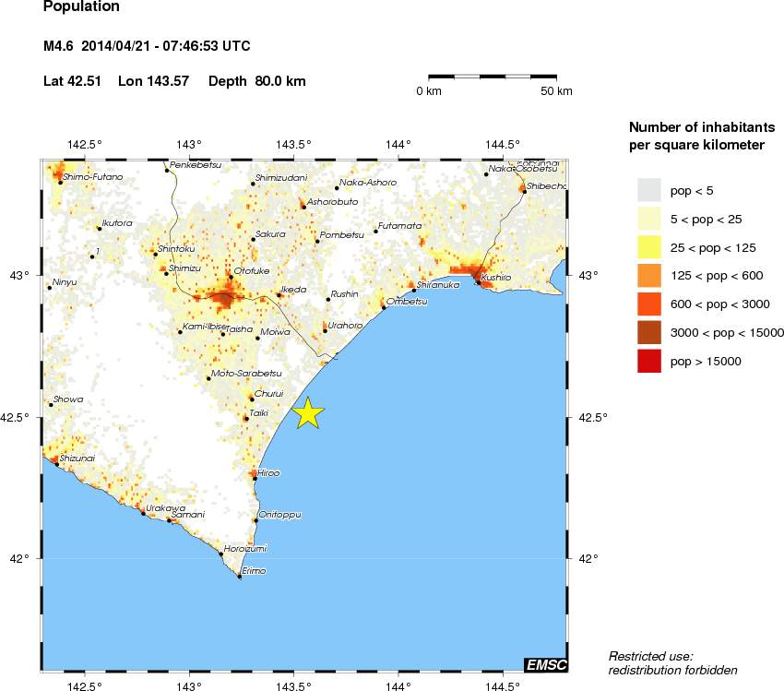Click the gray 'pop < 5' legend swatch

click(x=649, y=190)
